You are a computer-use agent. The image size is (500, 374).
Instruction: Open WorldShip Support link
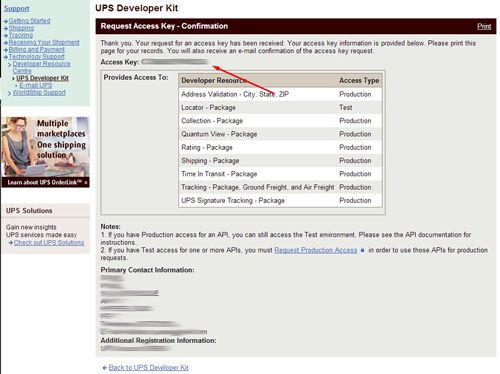[x=39, y=92]
